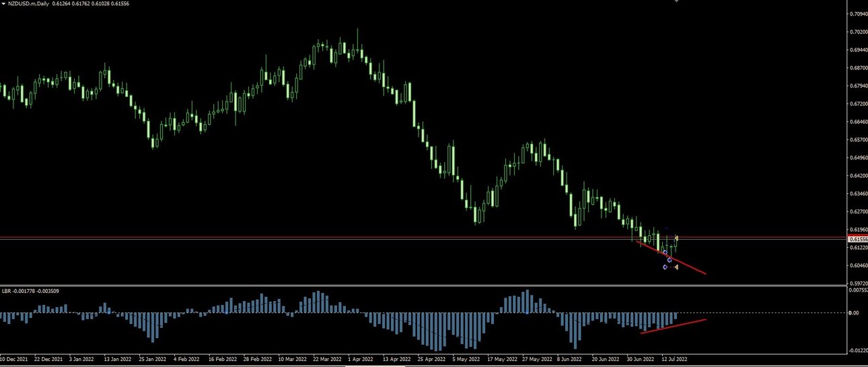Open the chart menu arrow beside NZDUSD.m,Daily
Viewport: 868px width, 367px height.
(x=3, y=4)
